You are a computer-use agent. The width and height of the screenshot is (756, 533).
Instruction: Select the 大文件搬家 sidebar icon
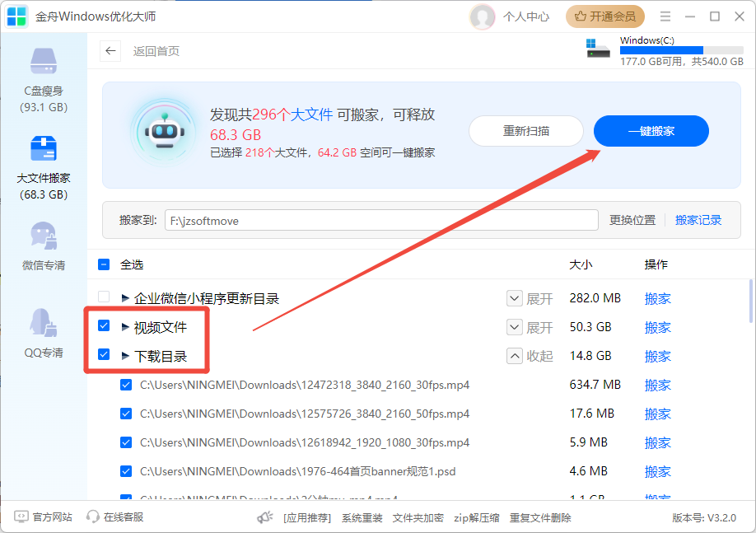point(44,148)
